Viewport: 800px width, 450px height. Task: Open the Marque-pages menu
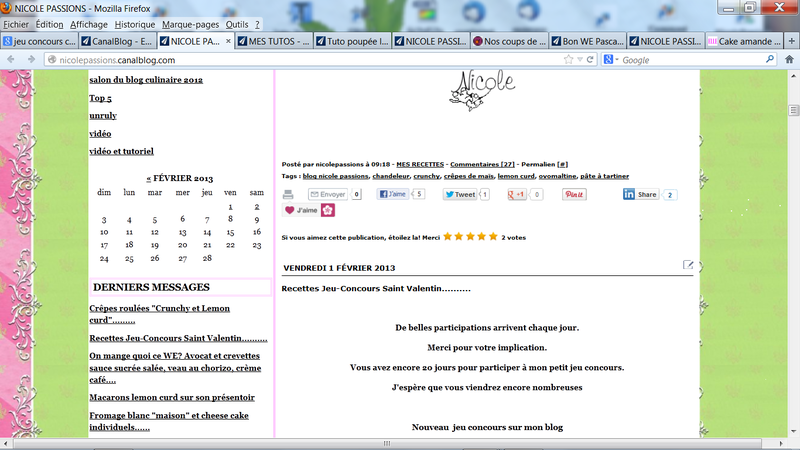point(190,24)
